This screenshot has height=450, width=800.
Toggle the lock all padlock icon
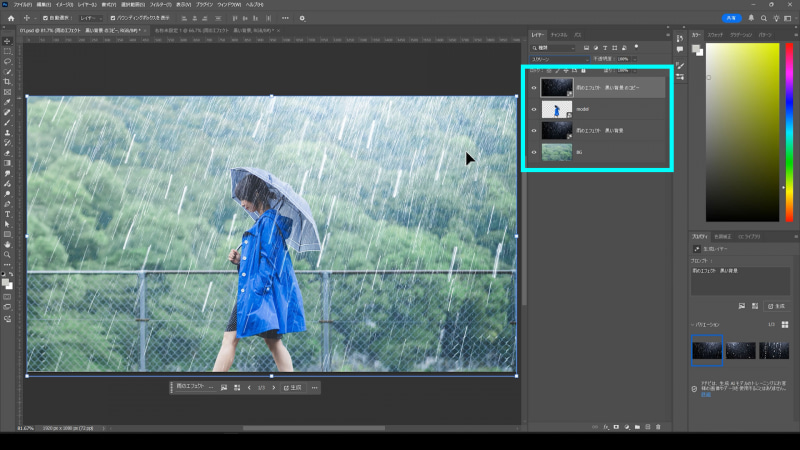click(x=584, y=70)
